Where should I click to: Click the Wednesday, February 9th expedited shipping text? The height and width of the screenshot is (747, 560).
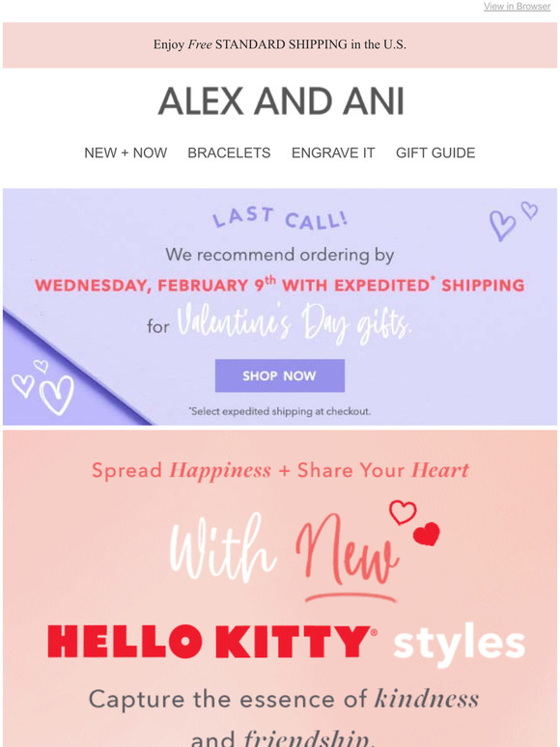click(280, 285)
